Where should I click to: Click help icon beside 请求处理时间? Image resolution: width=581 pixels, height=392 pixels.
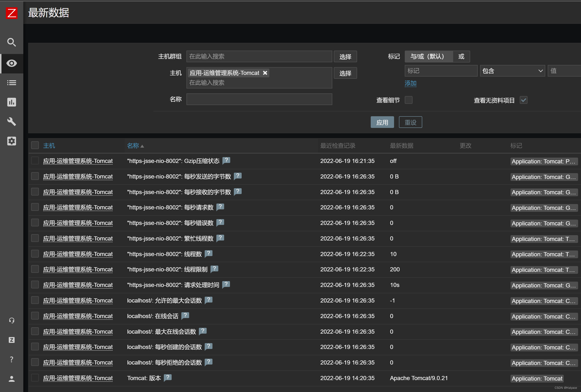(x=226, y=285)
